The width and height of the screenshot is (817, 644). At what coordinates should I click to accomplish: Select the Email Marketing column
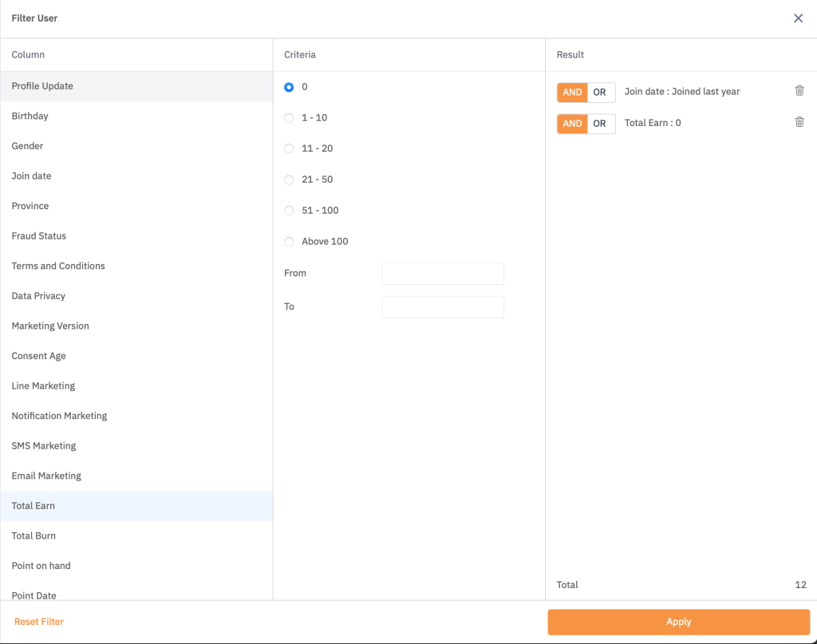pos(46,476)
